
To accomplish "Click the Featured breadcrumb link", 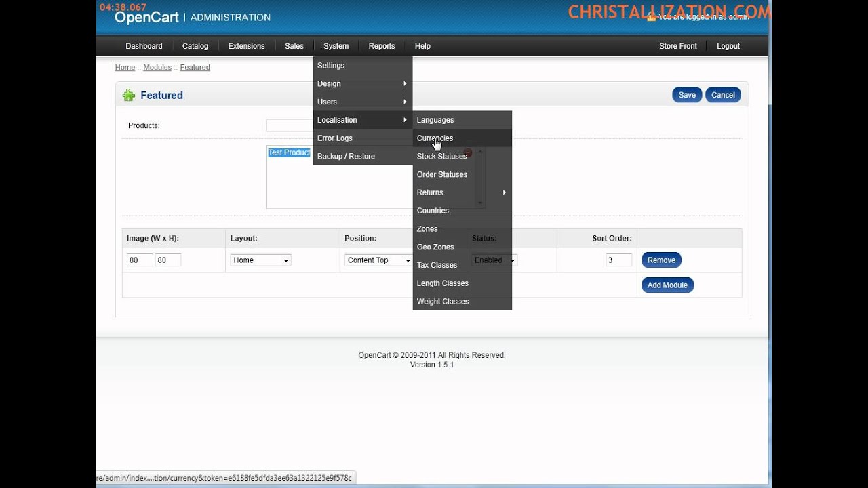I will coord(195,68).
